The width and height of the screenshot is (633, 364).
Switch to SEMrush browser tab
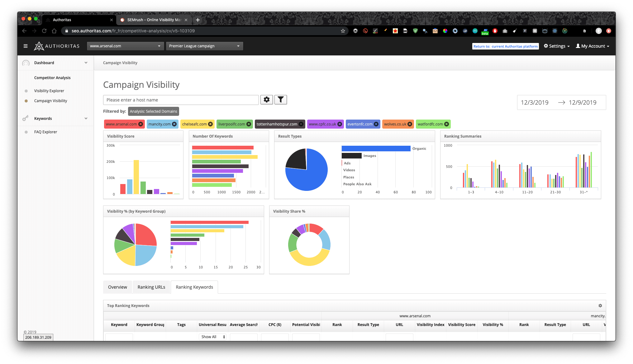pyautogui.click(x=154, y=20)
